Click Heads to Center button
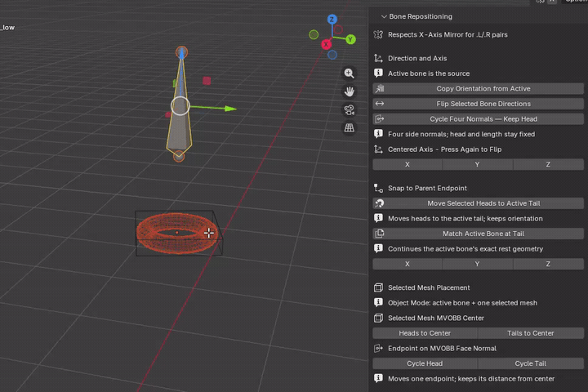The width and height of the screenshot is (588, 392). tap(425, 333)
